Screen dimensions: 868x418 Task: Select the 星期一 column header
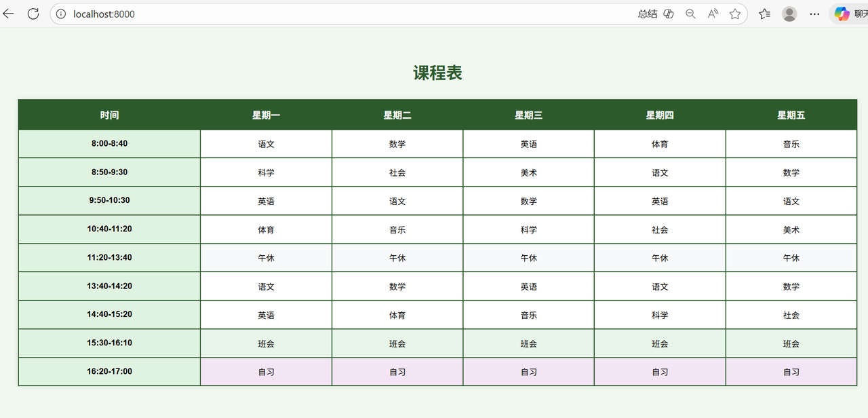[266, 115]
